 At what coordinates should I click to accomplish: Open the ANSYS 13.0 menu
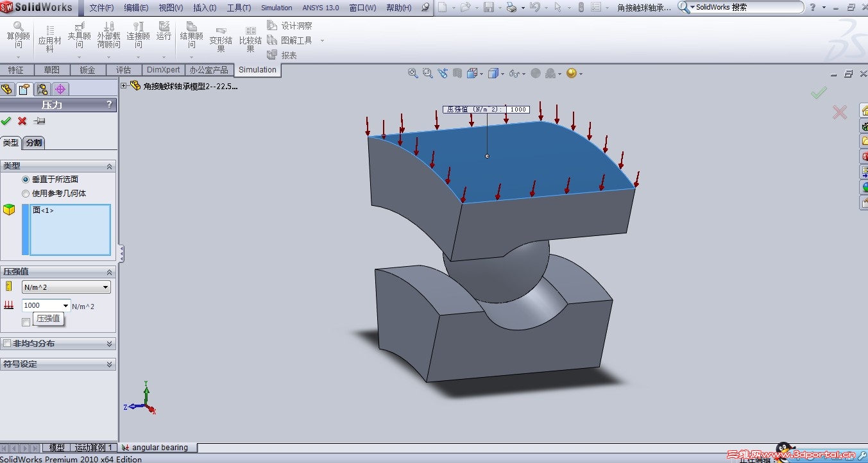coord(321,8)
